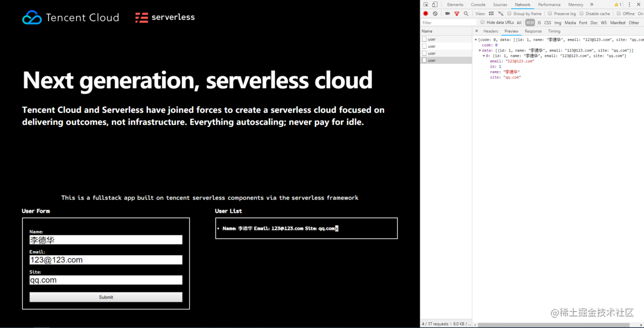644x328 pixels.
Task: Toggle the XHR request filter
Action: [530, 23]
